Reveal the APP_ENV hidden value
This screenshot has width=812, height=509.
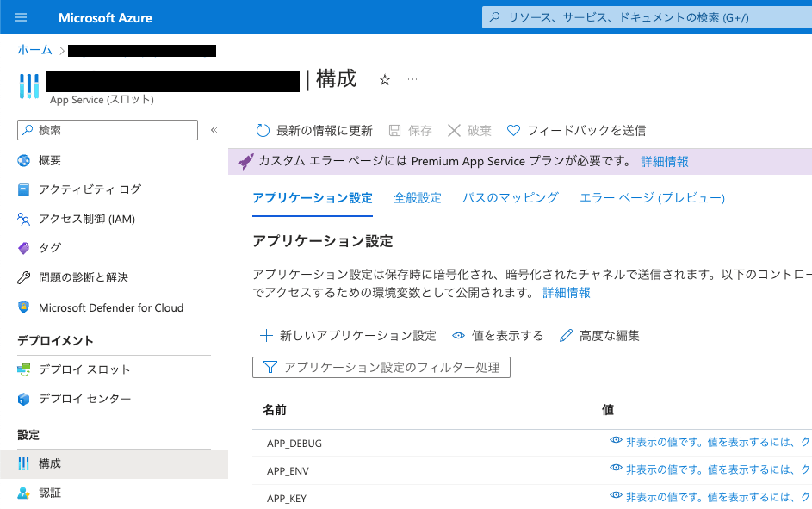pos(616,468)
